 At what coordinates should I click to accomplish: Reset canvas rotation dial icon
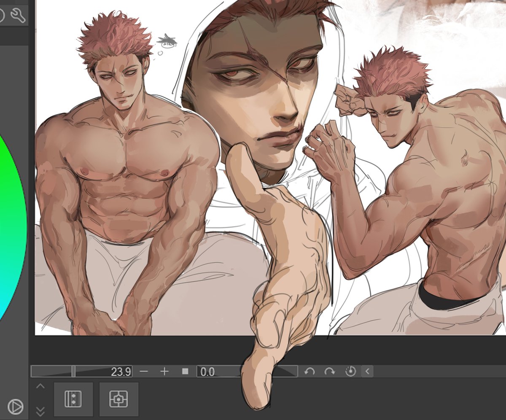pyautogui.click(x=350, y=372)
